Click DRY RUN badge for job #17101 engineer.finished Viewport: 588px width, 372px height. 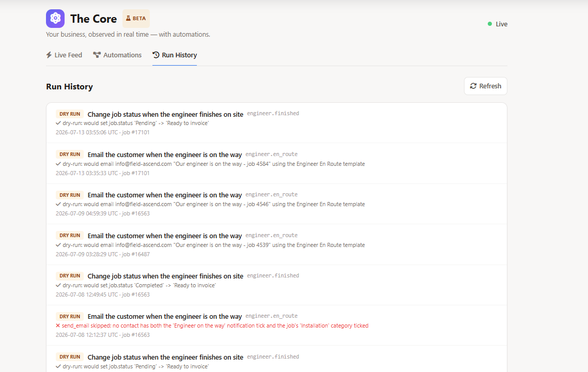tap(70, 114)
